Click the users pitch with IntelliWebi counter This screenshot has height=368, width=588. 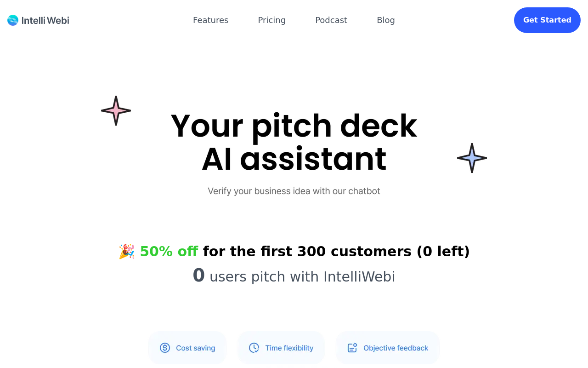(294, 276)
